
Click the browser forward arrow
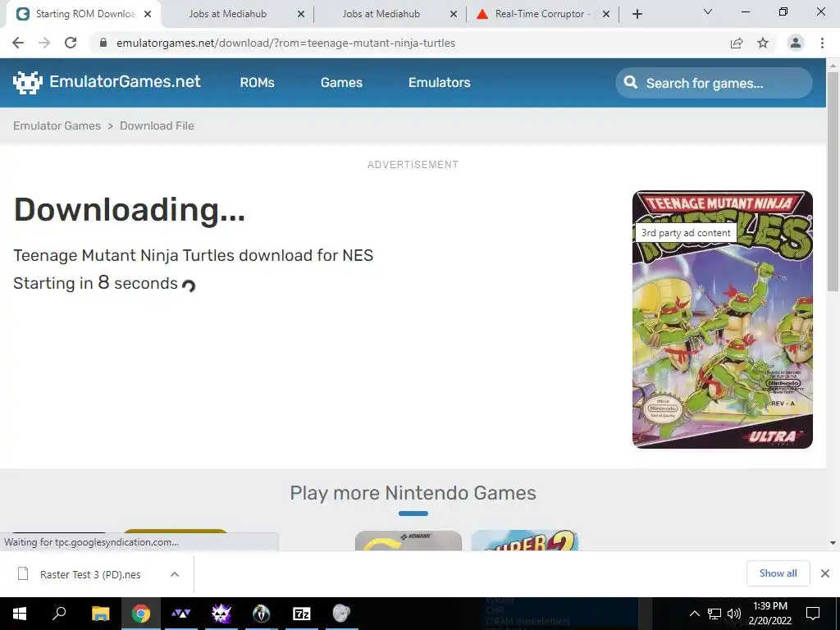pyautogui.click(x=44, y=43)
